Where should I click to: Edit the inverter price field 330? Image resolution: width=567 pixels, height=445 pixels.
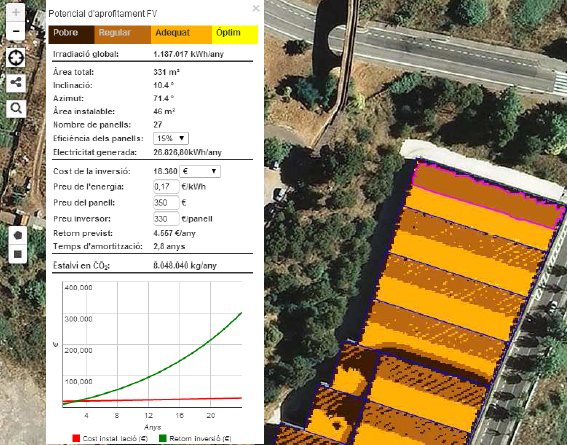(x=166, y=219)
